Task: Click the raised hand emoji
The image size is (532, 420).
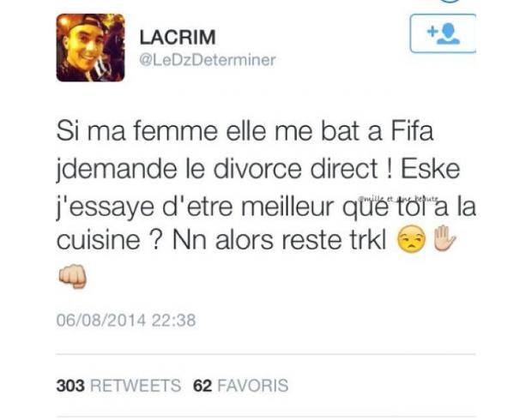Action: pos(444,237)
